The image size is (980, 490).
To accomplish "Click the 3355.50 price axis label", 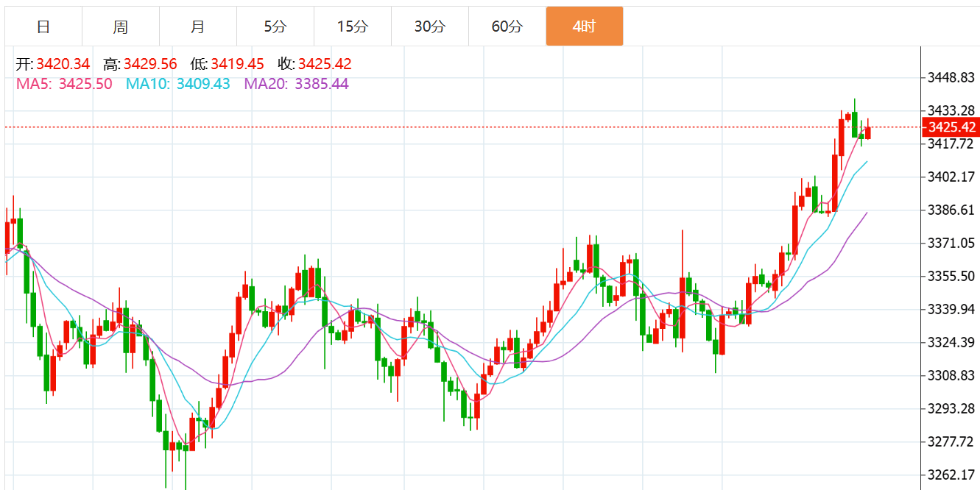I will click(951, 276).
